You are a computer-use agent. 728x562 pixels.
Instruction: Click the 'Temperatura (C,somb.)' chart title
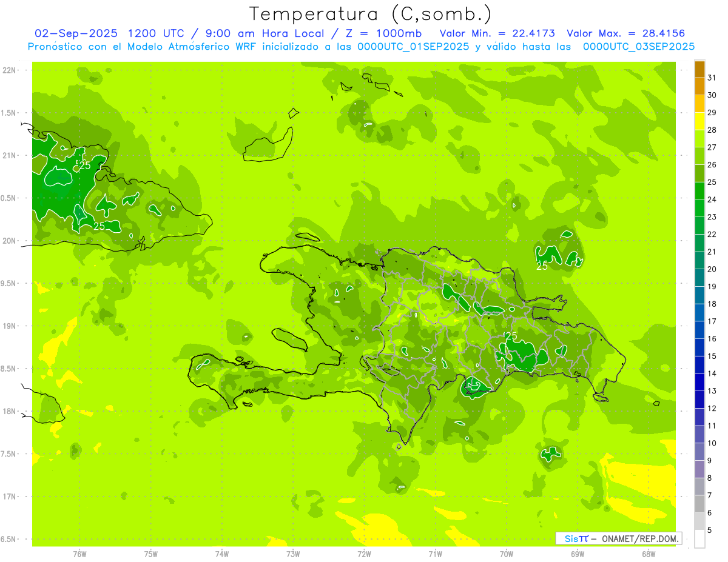point(369,14)
